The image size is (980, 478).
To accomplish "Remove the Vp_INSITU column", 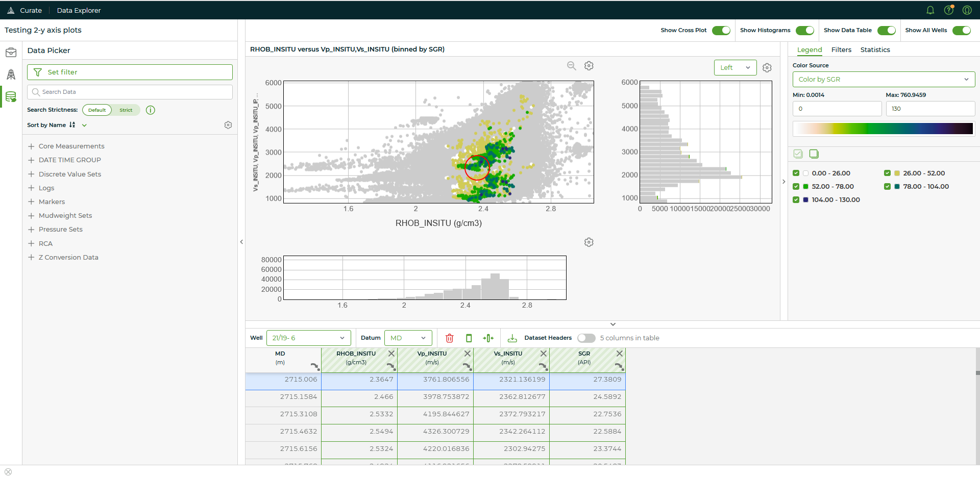I will (468, 354).
